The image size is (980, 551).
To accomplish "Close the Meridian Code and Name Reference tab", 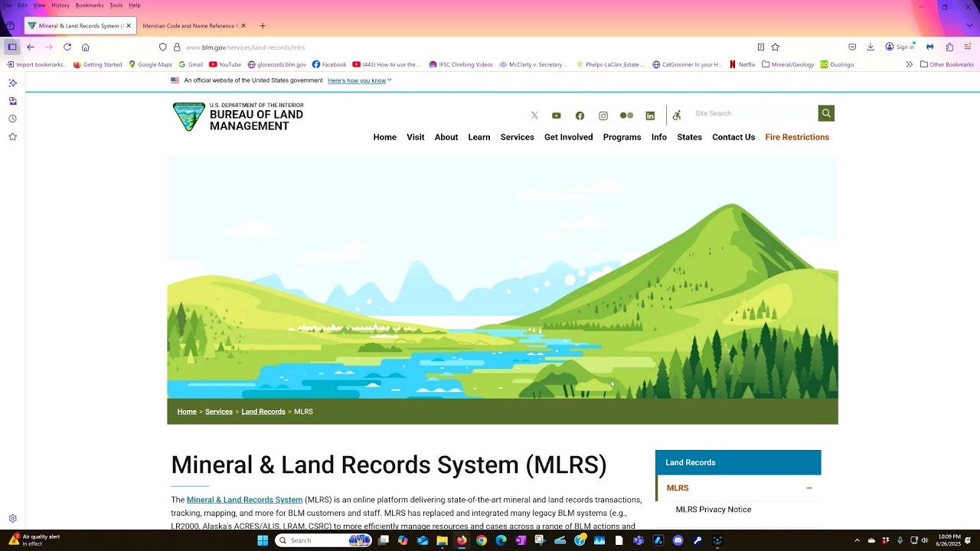I will (x=243, y=25).
